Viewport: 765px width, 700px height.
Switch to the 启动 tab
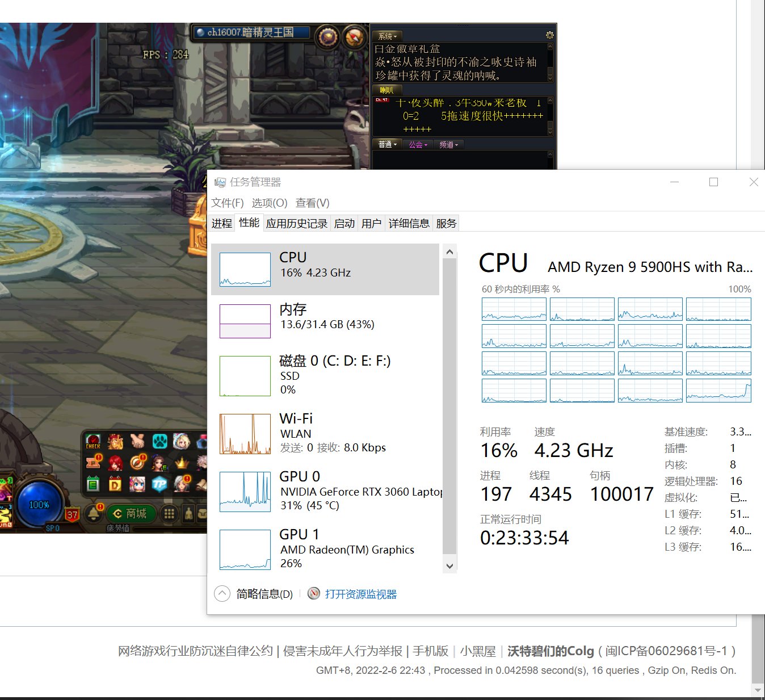point(344,223)
